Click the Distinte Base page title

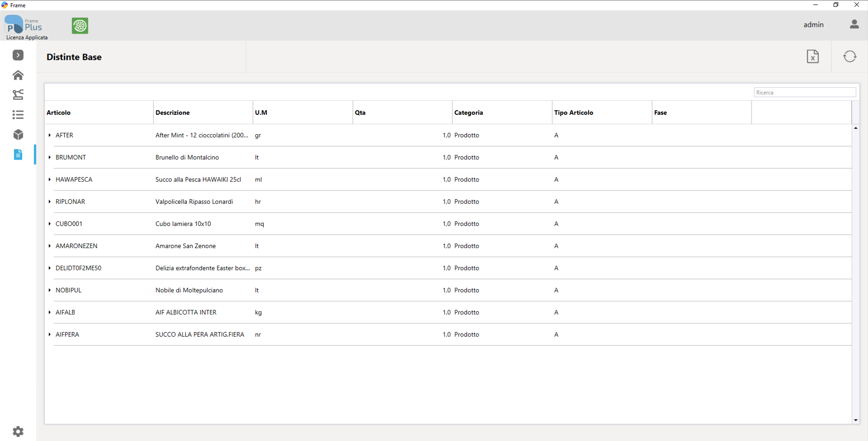74,57
